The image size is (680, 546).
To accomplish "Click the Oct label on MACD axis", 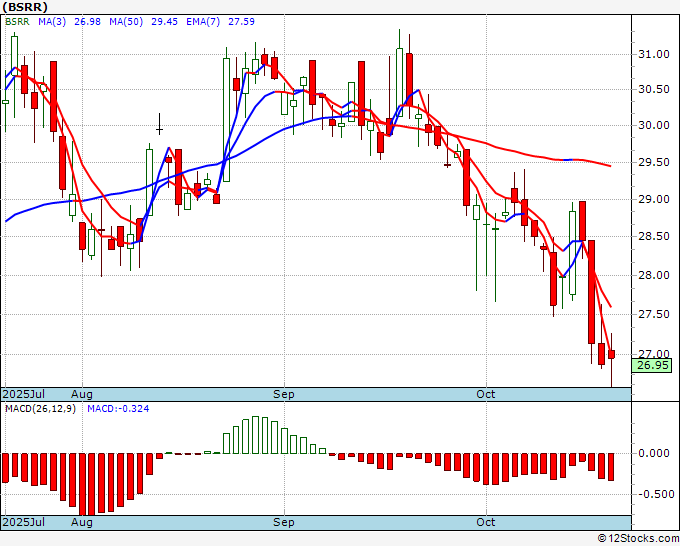I will point(485,522).
